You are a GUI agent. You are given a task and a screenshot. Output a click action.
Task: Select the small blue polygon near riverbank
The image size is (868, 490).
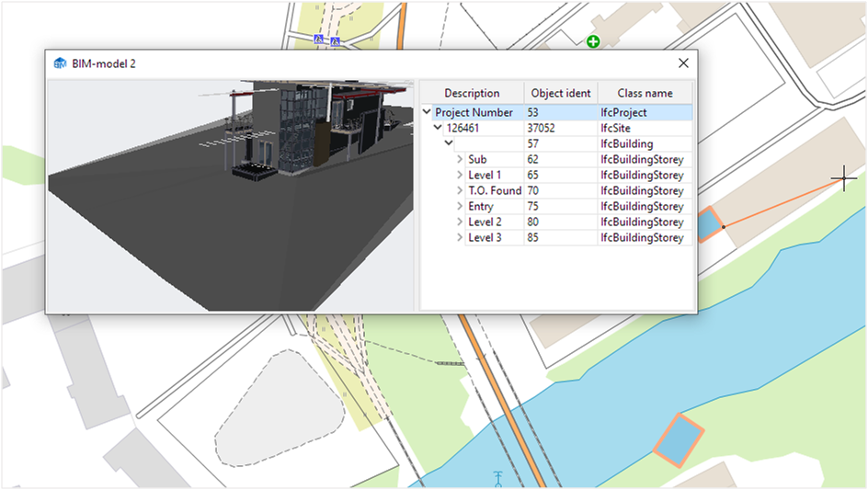click(708, 225)
